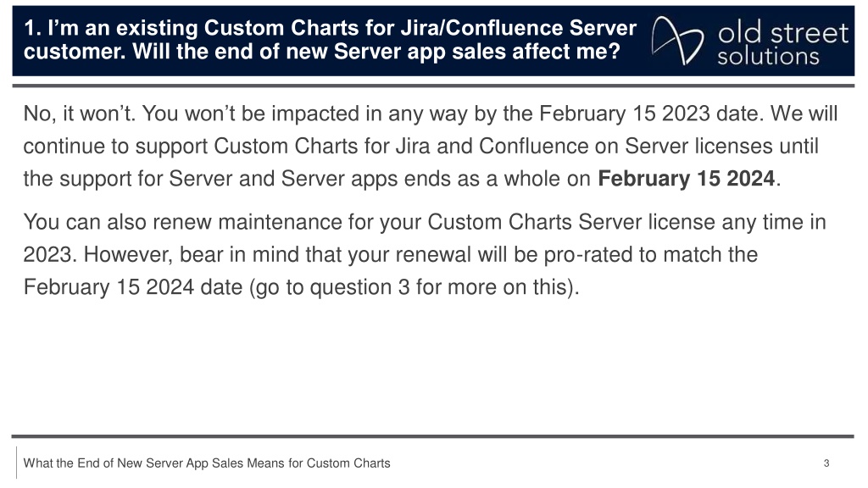
Task: Click 'Server licenses until' text in paragraph
Action: pos(722,147)
